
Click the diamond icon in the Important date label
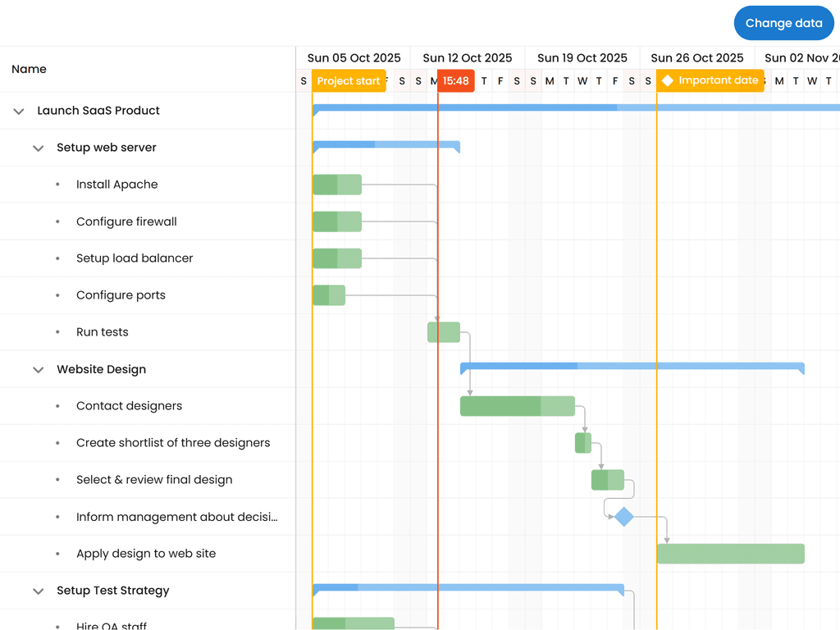pyautogui.click(x=666, y=80)
